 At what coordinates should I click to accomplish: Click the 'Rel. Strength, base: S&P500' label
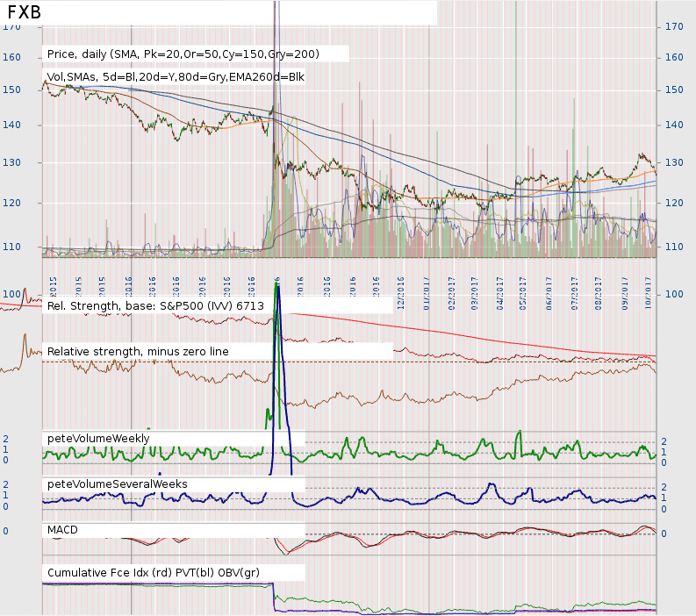tap(155, 306)
